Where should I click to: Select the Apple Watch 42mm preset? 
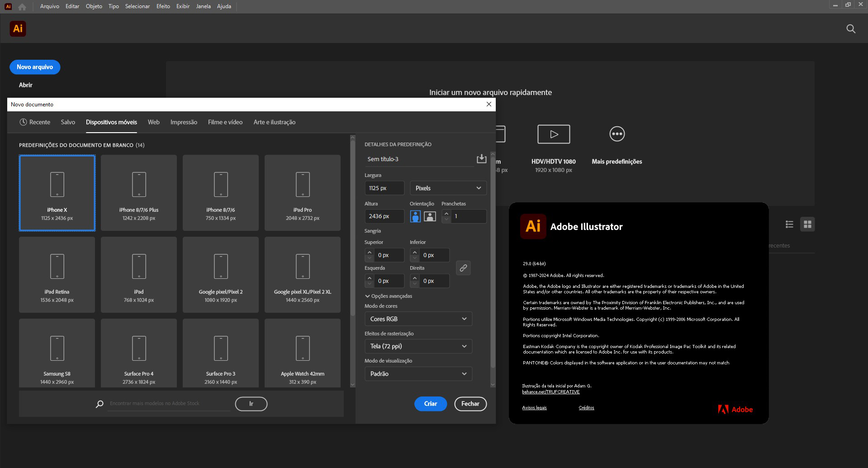(x=303, y=353)
